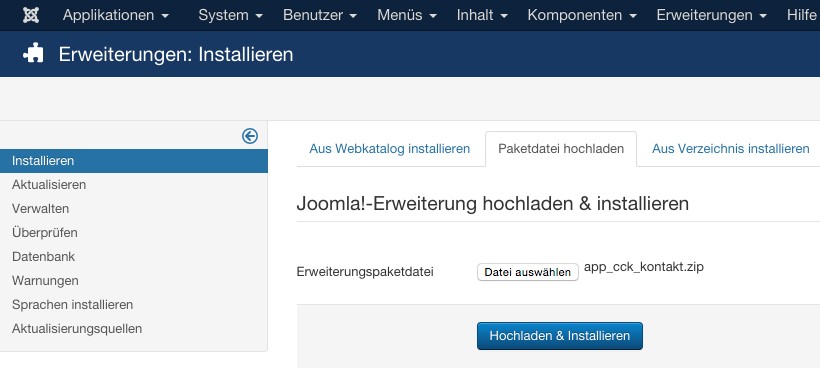Expand the Inhalt menu

(482, 15)
